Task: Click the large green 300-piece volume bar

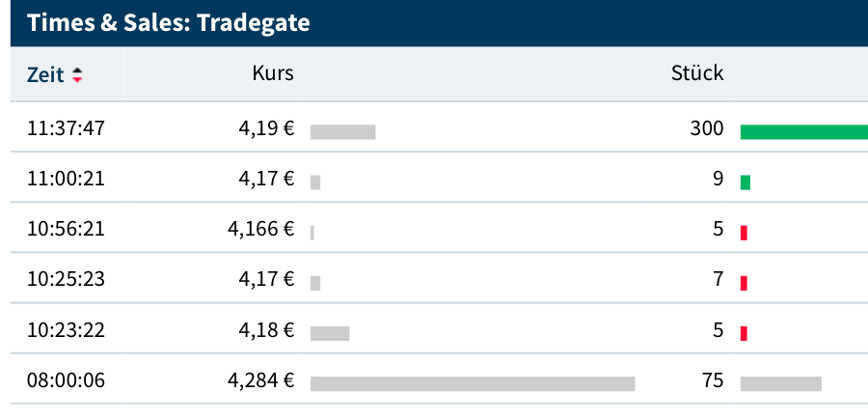Action: tap(803, 132)
